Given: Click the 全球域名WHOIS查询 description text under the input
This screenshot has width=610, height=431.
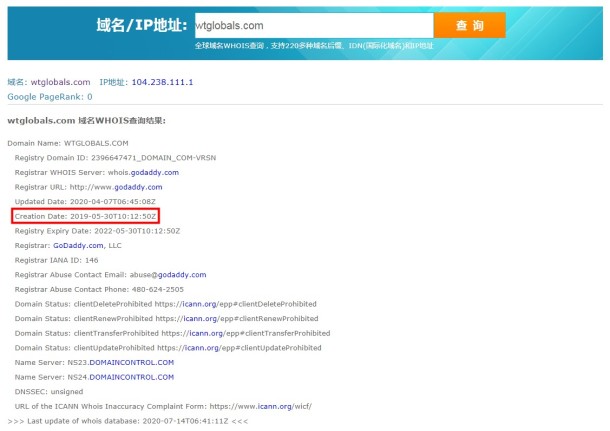Looking at the screenshot, I should (x=314, y=46).
